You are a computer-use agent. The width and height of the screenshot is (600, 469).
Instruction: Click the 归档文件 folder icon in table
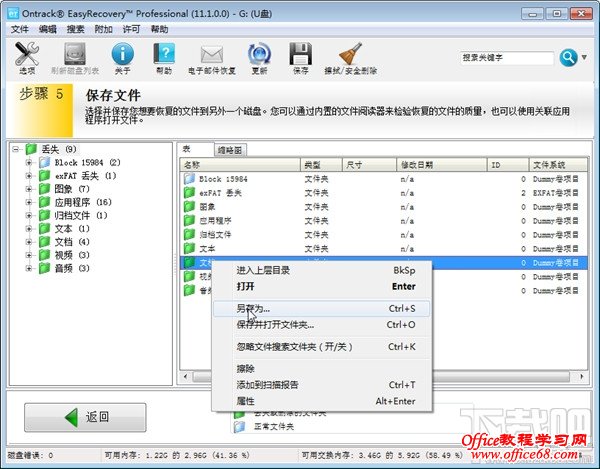(x=189, y=234)
